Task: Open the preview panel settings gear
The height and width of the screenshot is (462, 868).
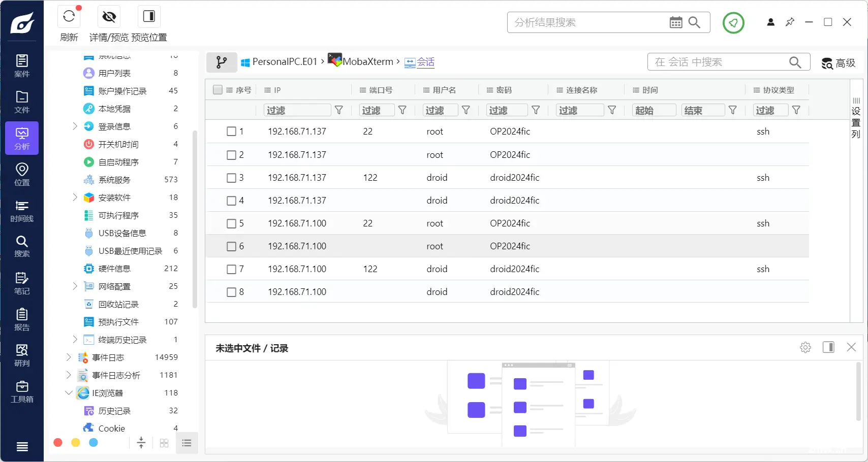Action: [x=805, y=347]
